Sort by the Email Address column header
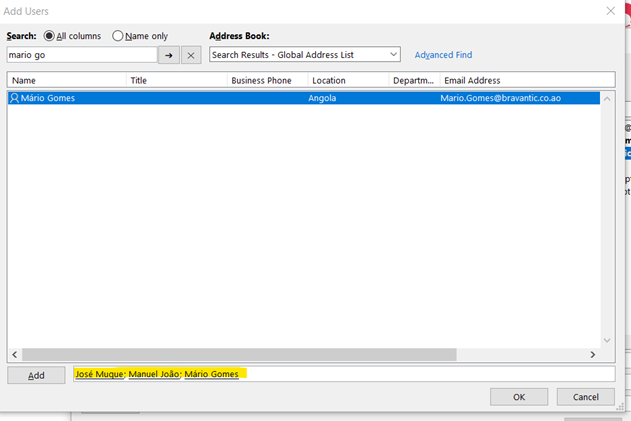The image size is (631, 421). pyautogui.click(x=527, y=80)
